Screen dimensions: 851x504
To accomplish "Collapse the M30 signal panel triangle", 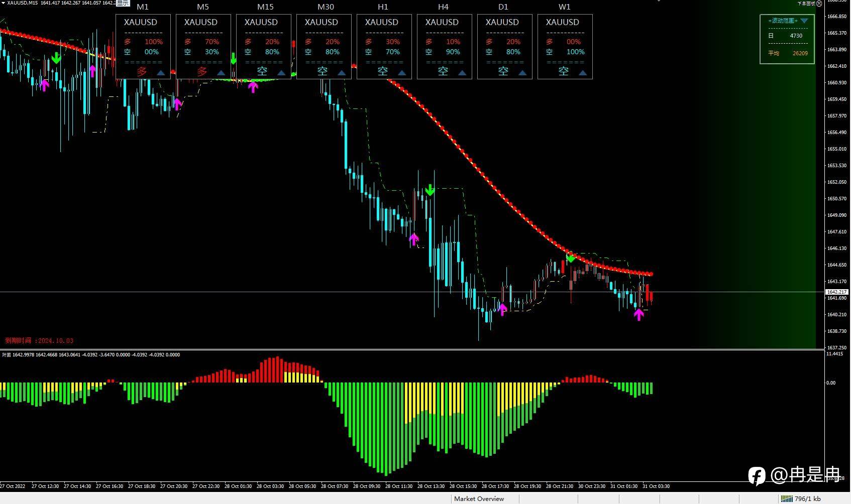I will click(x=342, y=73).
